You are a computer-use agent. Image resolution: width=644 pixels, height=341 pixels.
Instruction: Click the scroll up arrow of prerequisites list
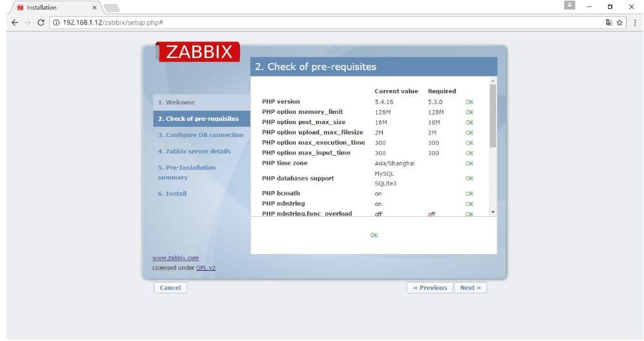tap(493, 80)
